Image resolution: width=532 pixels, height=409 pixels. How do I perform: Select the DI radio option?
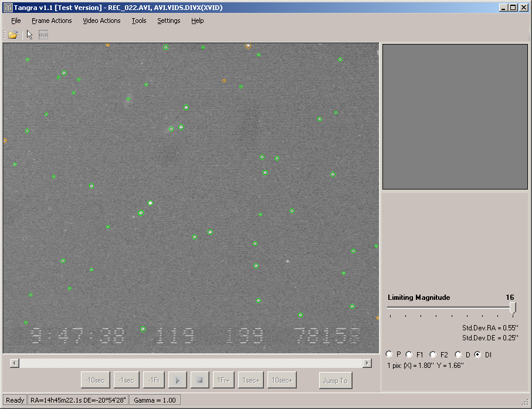(x=477, y=354)
